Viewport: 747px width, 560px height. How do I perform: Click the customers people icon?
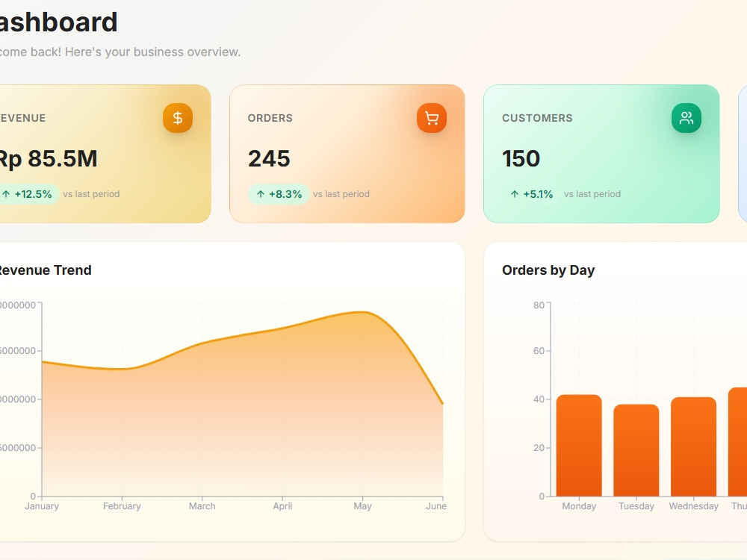tap(686, 118)
